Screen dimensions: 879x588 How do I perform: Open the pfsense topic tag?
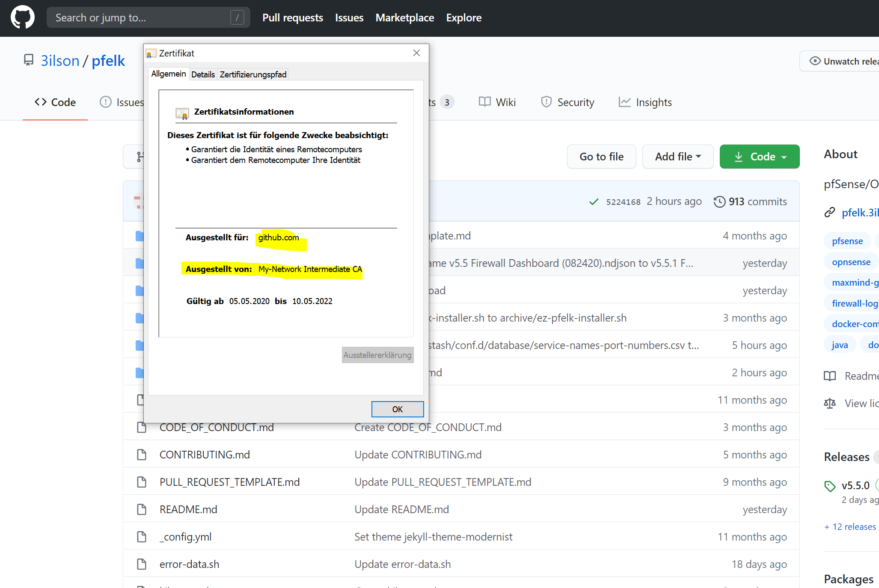(x=847, y=241)
